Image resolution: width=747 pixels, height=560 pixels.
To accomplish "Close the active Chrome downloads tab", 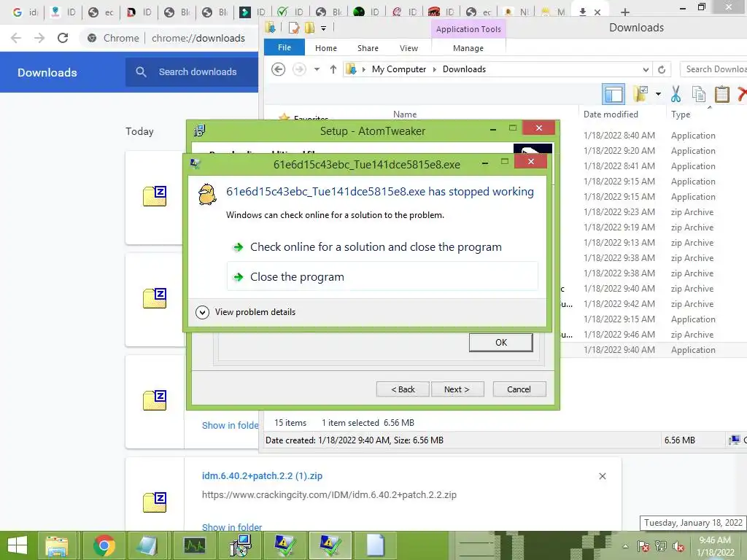I will click(597, 12).
